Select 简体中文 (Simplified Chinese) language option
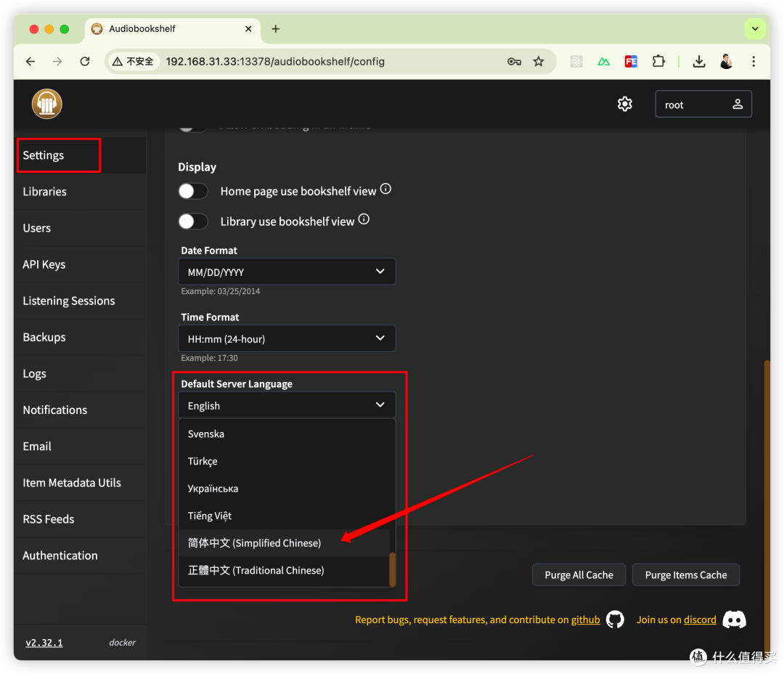The height and width of the screenshot is (674, 784). [x=254, y=543]
